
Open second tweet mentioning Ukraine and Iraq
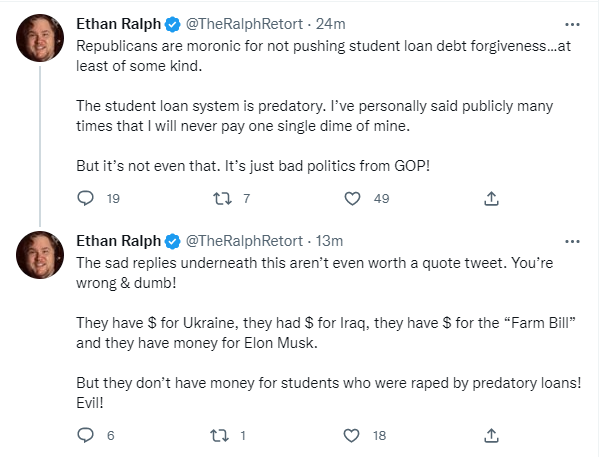[x=329, y=333]
